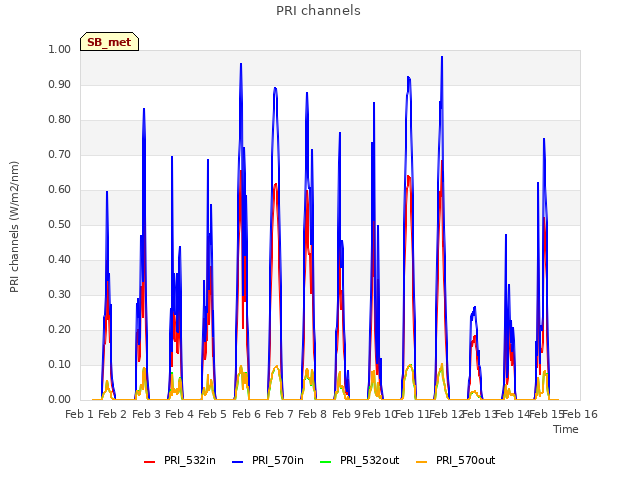Click the 0.60 y-axis tick label
The width and height of the screenshot is (640, 480).
[60, 189]
